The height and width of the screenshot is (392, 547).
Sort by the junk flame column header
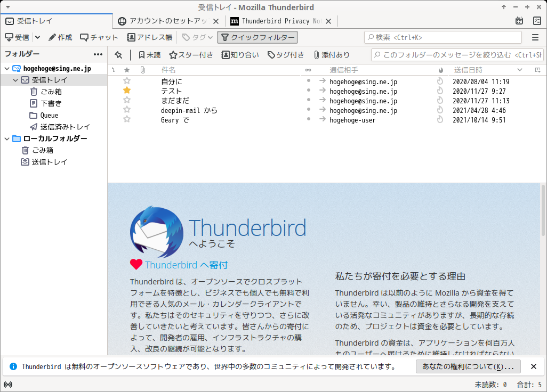point(441,70)
